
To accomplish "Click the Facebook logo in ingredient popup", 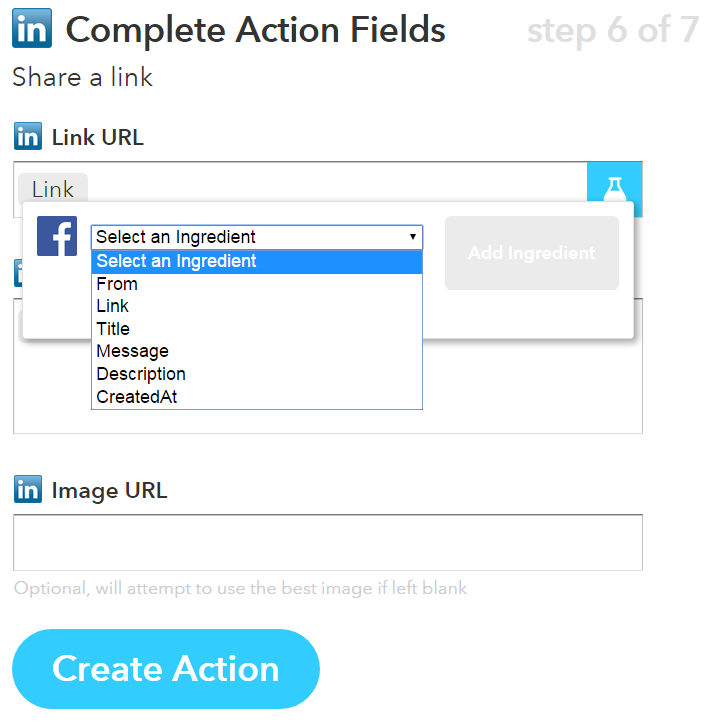I will pos(57,236).
